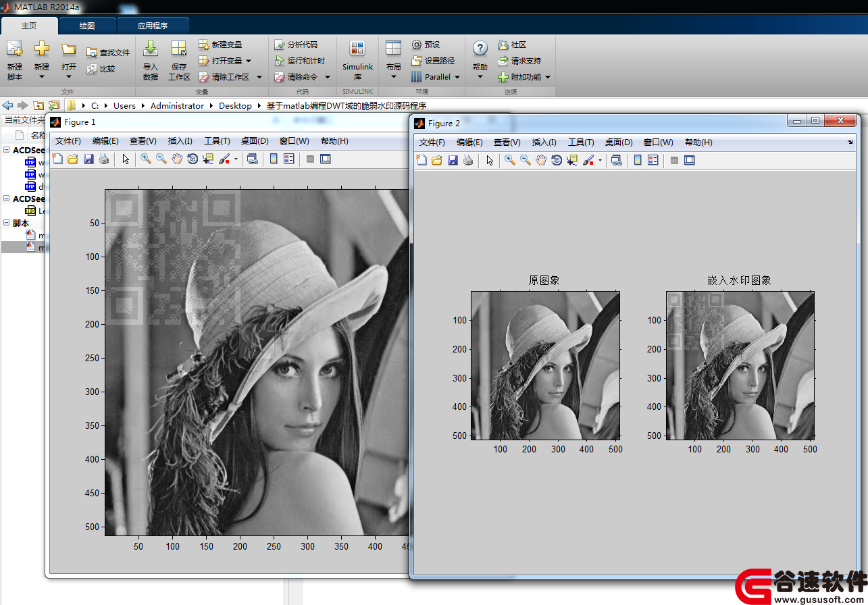
Task: Select Brush/Select Data tool in Figure 1
Action: point(225,159)
